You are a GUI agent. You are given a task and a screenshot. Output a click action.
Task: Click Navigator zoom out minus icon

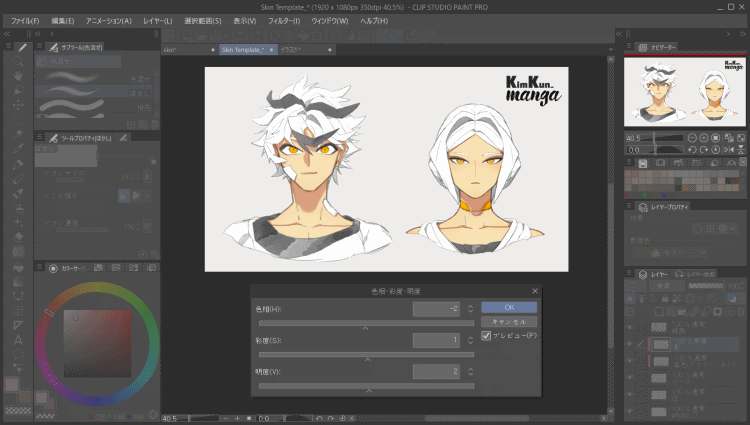point(692,138)
